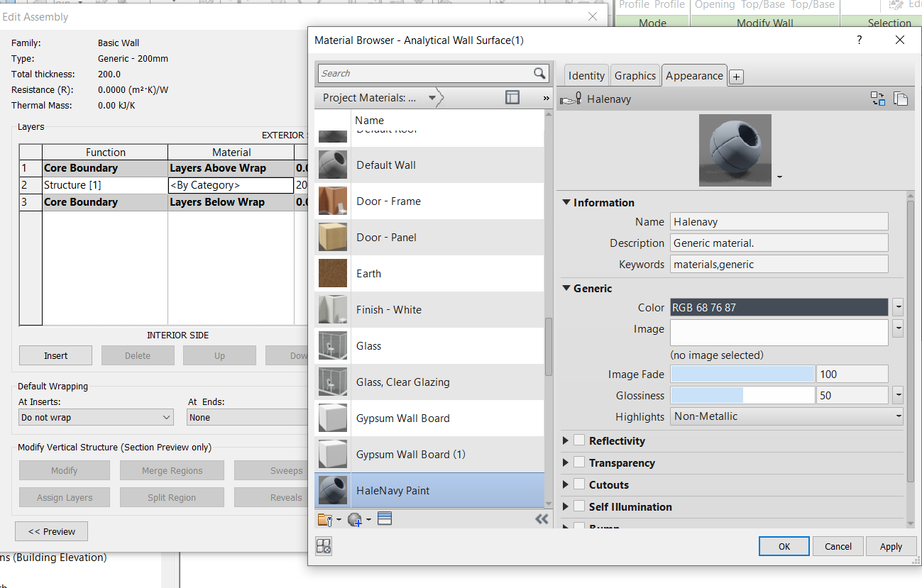Select the Finish - White material
922x588 pixels.
point(429,310)
